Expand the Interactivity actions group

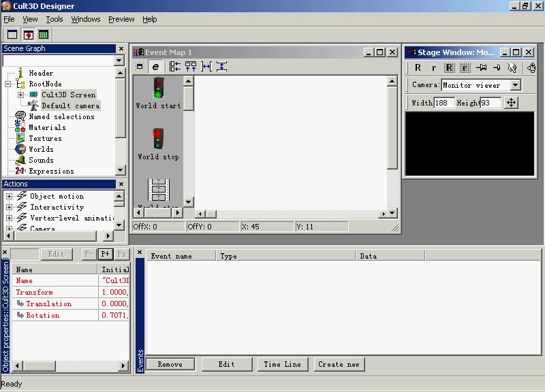coord(9,208)
